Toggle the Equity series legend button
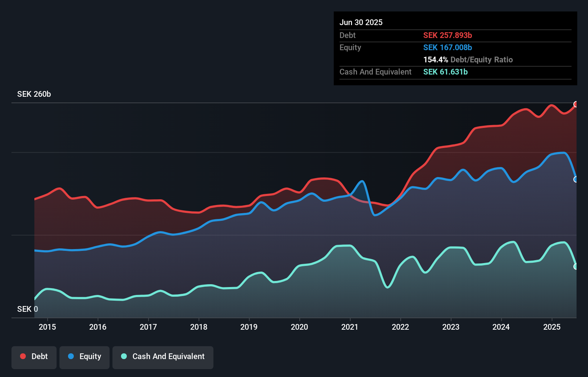 coord(85,357)
